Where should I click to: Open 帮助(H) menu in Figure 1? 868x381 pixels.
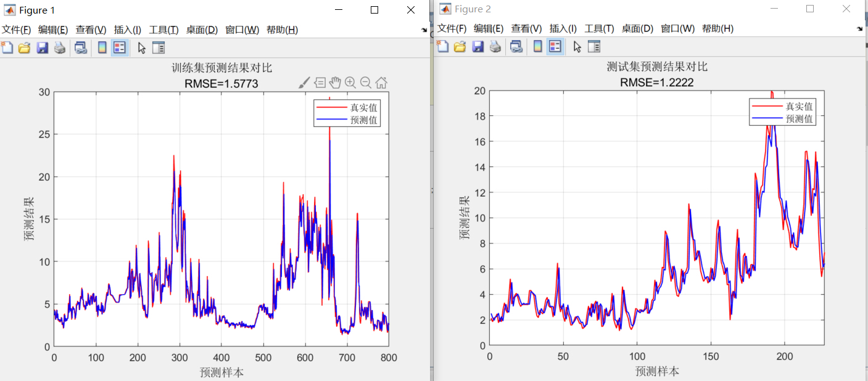pyautogui.click(x=282, y=30)
